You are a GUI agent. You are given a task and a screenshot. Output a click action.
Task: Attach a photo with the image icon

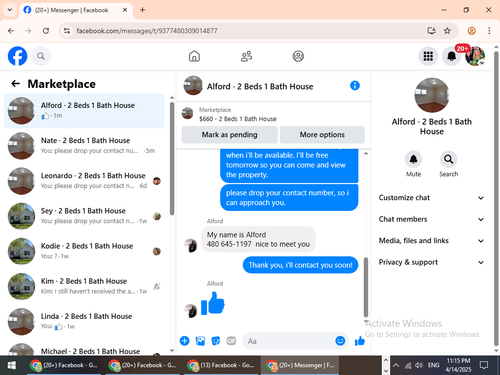(x=200, y=341)
